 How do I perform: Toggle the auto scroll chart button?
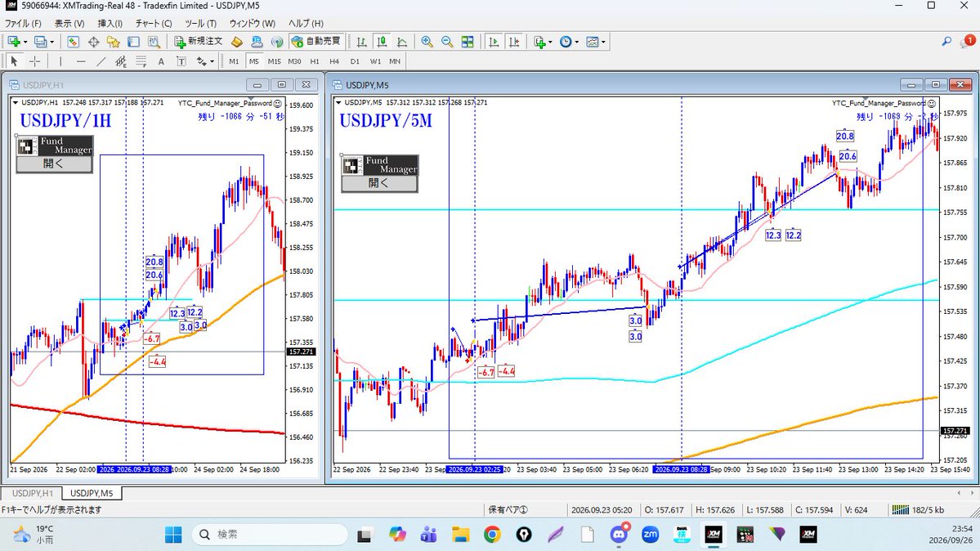tap(494, 42)
